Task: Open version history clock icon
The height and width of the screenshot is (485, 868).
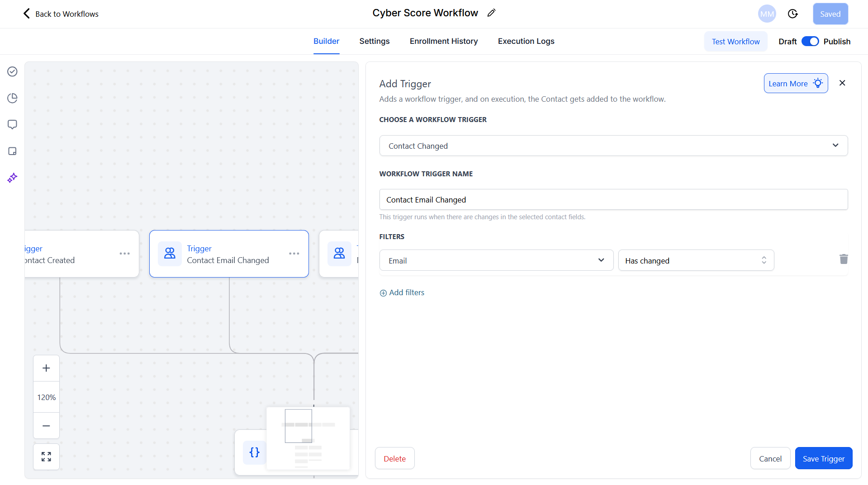Action: coord(793,14)
